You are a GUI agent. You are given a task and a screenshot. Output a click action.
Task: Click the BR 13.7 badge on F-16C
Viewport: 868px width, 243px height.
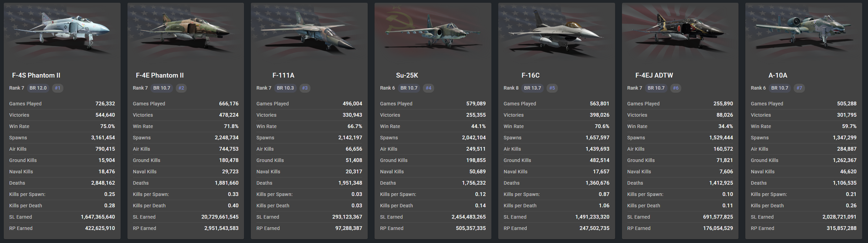coord(533,88)
